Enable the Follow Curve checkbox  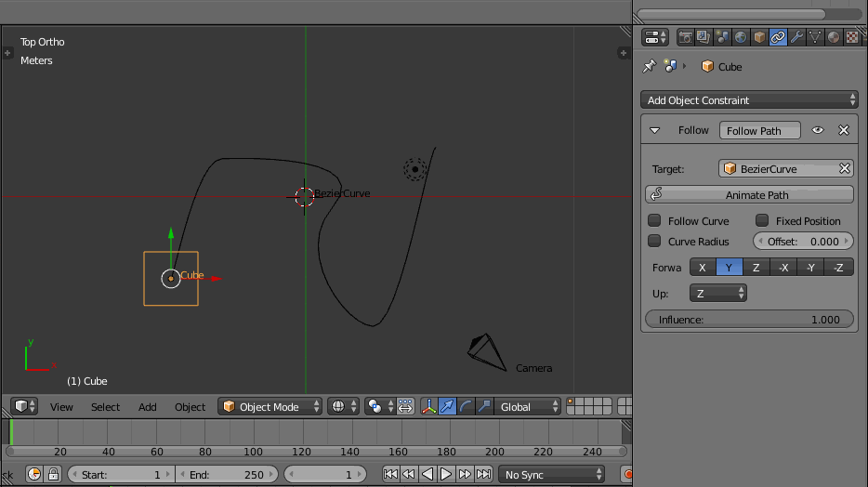point(654,221)
